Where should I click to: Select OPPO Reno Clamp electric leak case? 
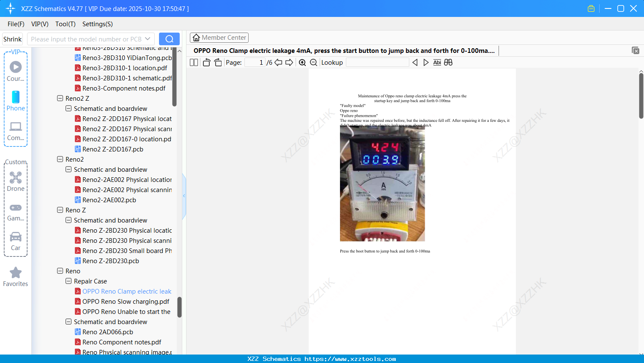tap(123, 291)
